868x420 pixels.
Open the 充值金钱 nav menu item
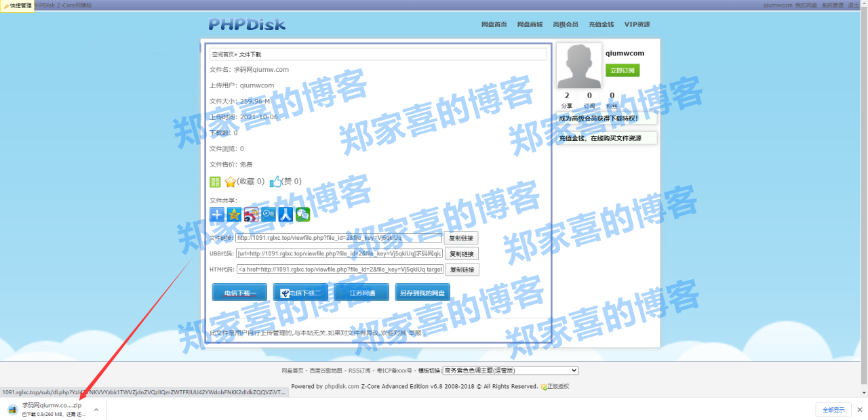[x=601, y=24]
